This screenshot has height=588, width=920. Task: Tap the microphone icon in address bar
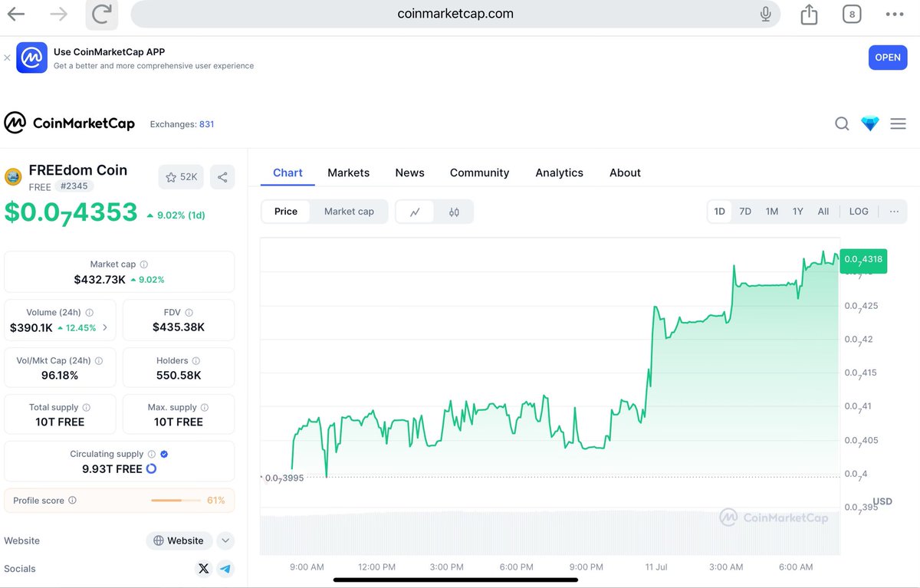pyautogui.click(x=765, y=14)
